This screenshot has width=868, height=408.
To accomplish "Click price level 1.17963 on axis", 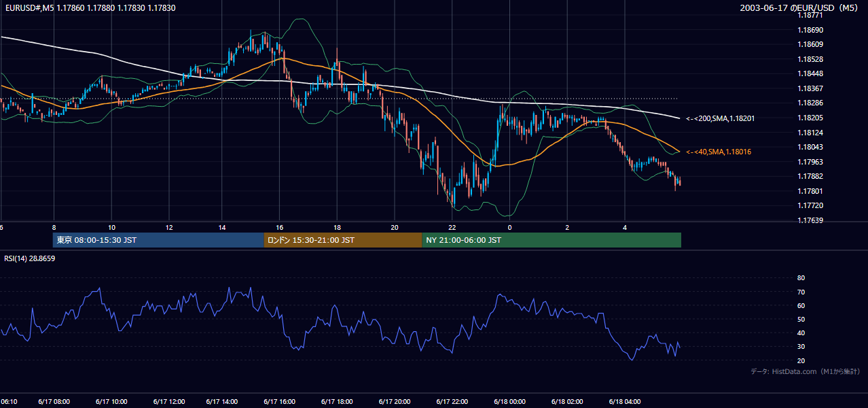I will tap(811, 161).
